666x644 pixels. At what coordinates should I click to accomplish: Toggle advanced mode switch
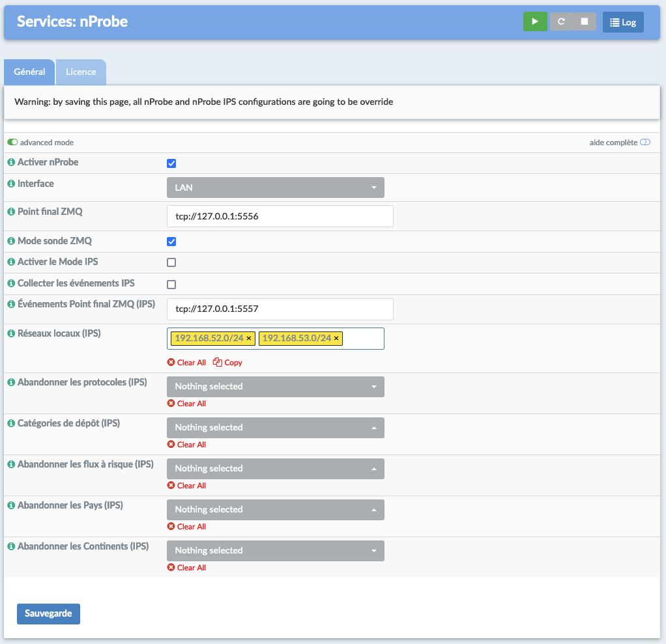[12, 142]
